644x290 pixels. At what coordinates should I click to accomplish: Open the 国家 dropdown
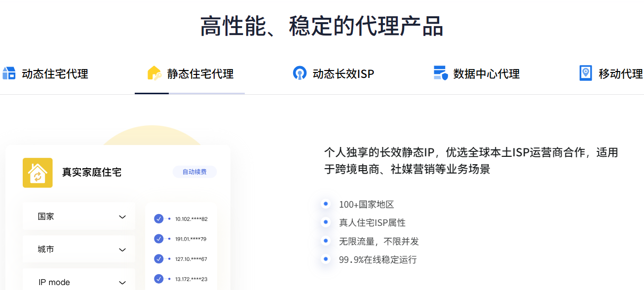[79, 216]
